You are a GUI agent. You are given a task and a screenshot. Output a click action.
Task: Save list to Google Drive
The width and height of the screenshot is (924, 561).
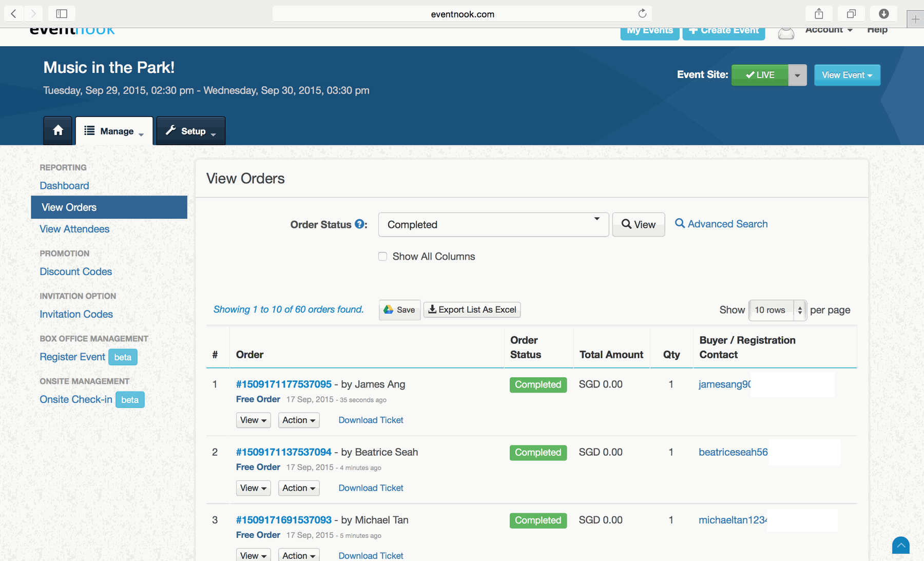point(399,309)
